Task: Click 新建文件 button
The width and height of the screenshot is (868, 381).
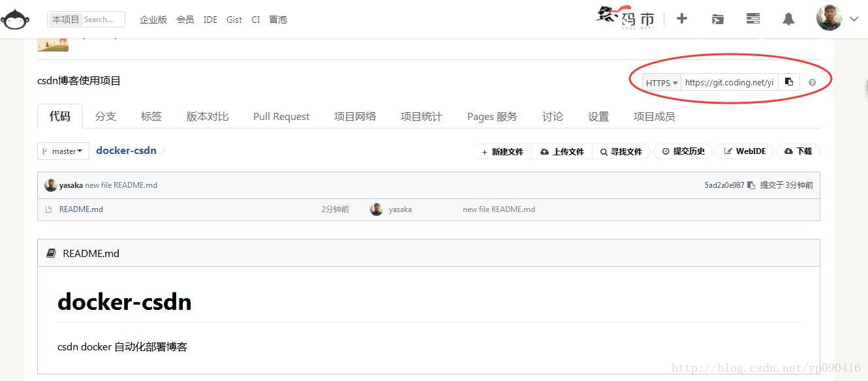Action: pyautogui.click(x=503, y=151)
